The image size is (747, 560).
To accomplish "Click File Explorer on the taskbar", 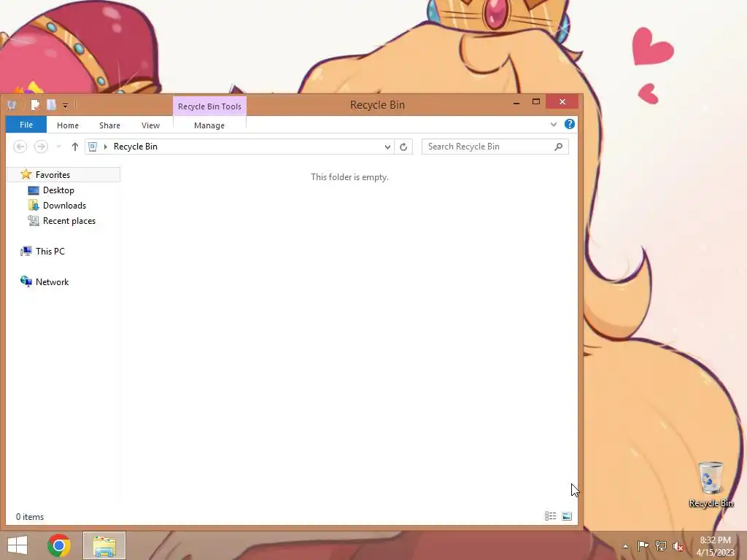I will coord(104,545).
